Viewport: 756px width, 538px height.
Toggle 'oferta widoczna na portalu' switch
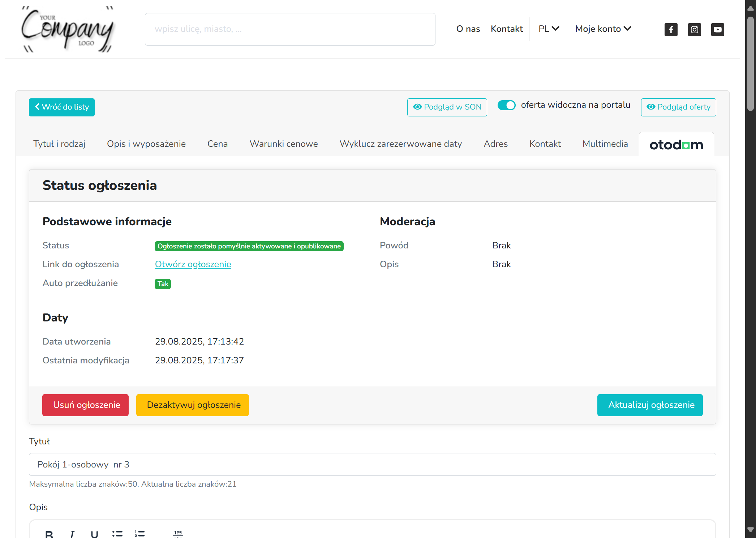506,105
